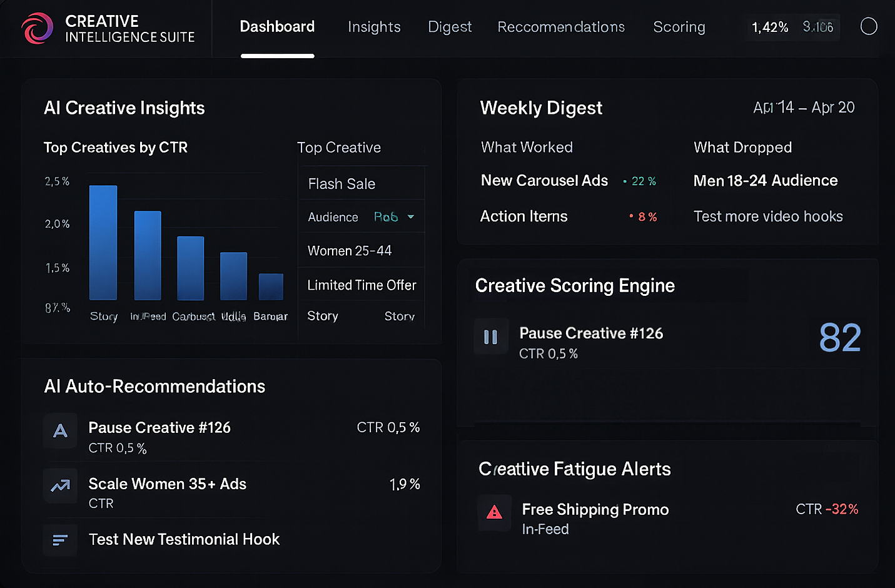
Task: Open the Audience dropdown in Top Creative panel
Action: point(394,216)
